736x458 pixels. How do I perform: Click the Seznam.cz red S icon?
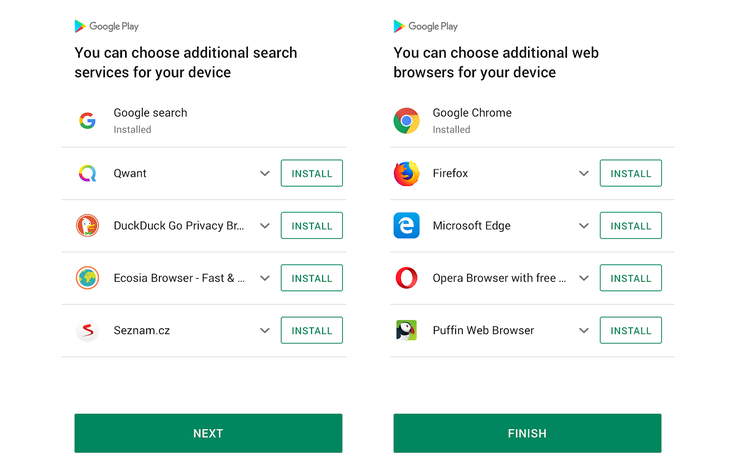(87, 330)
